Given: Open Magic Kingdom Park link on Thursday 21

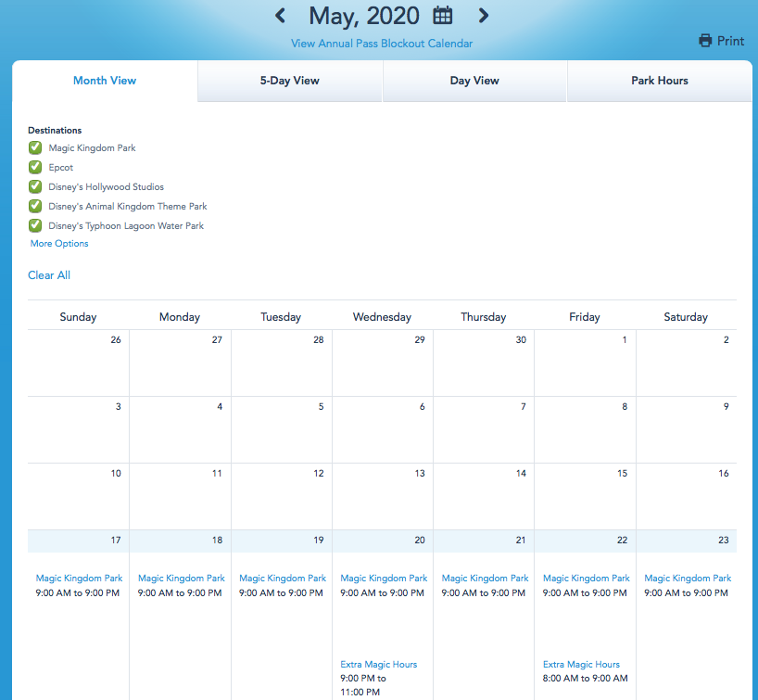Looking at the screenshot, I should point(486,579).
